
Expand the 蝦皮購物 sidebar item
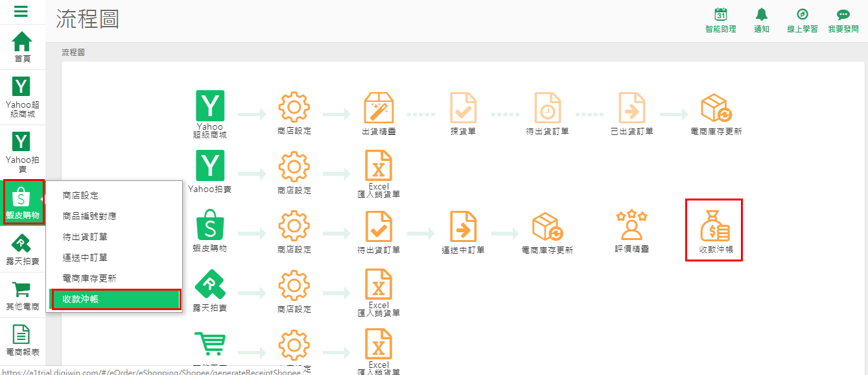(23, 202)
